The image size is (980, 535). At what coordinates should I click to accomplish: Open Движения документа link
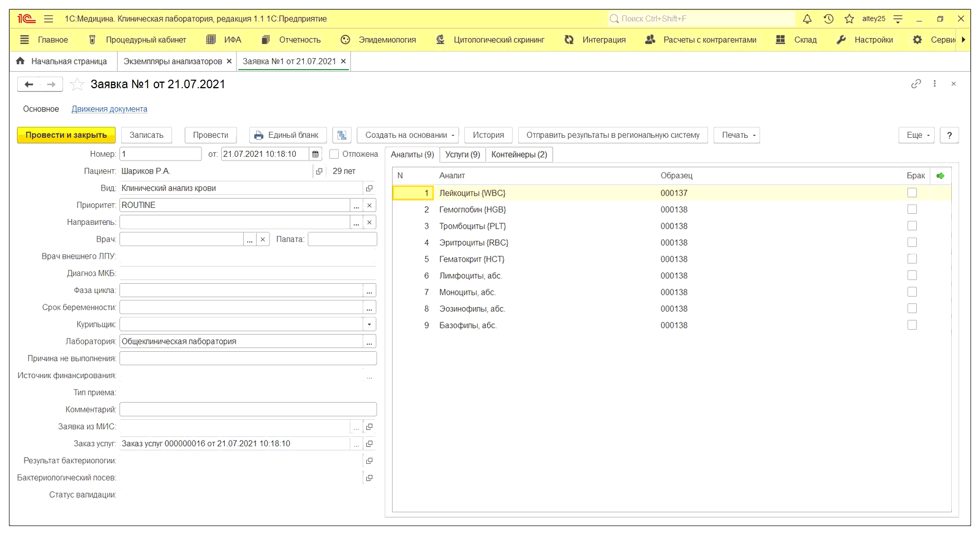tap(110, 109)
